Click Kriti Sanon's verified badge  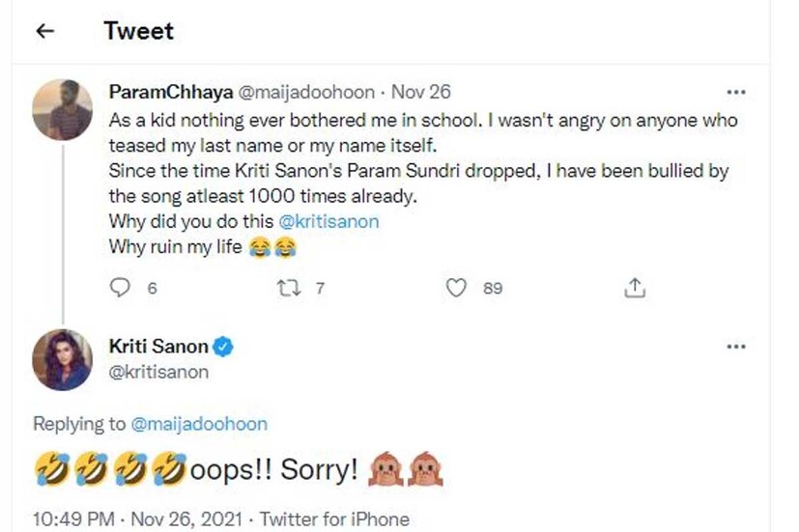tap(224, 347)
